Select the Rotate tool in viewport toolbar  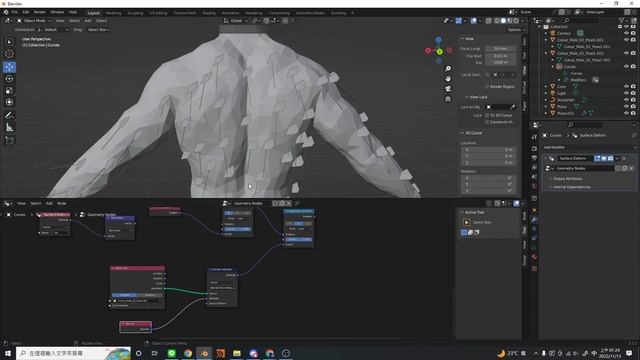click(x=9, y=79)
